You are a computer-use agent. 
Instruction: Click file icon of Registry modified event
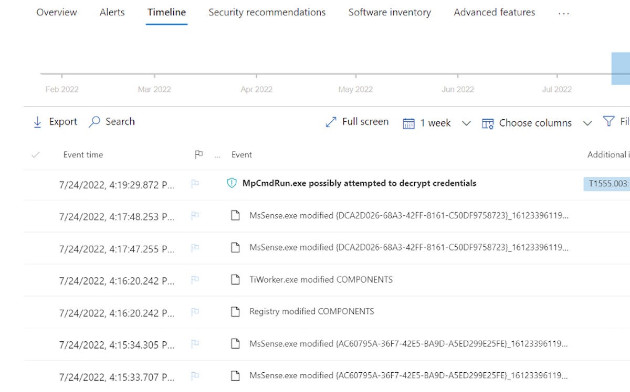pyautogui.click(x=235, y=311)
